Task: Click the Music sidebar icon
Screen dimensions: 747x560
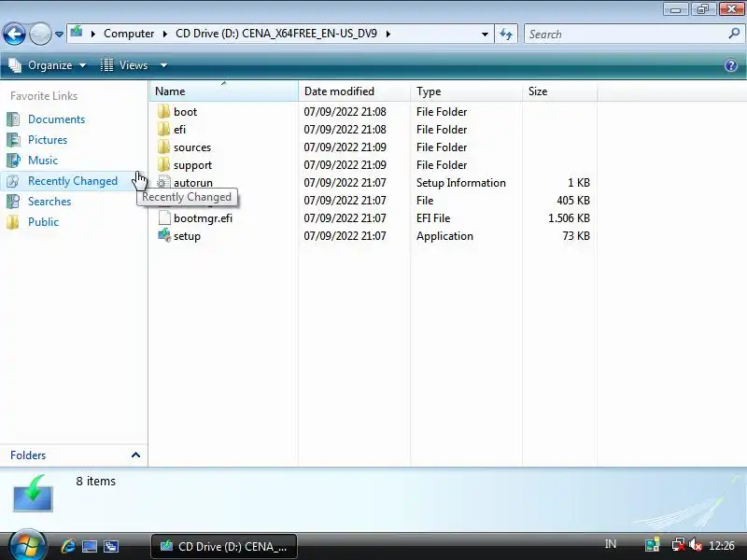Action: tap(13, 161)
